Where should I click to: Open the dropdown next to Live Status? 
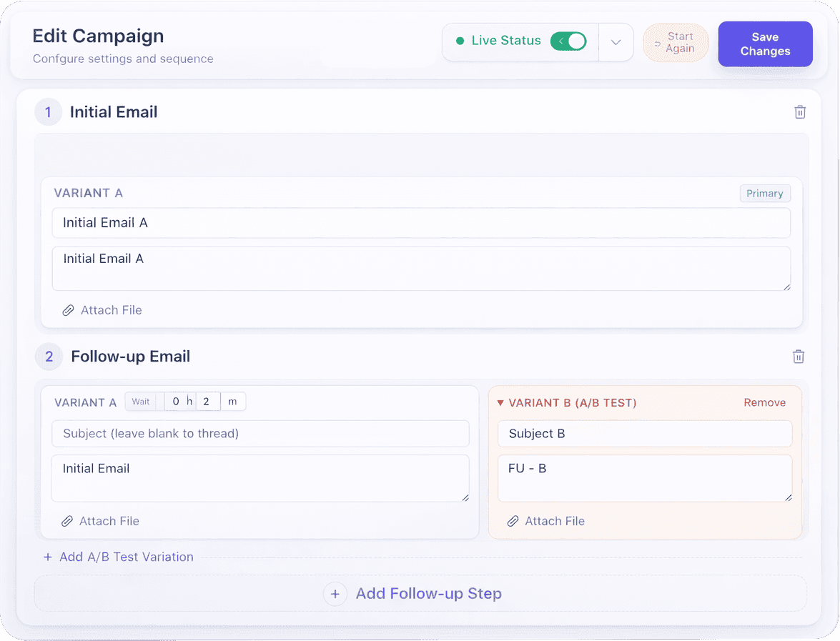(x=616, y=41)
